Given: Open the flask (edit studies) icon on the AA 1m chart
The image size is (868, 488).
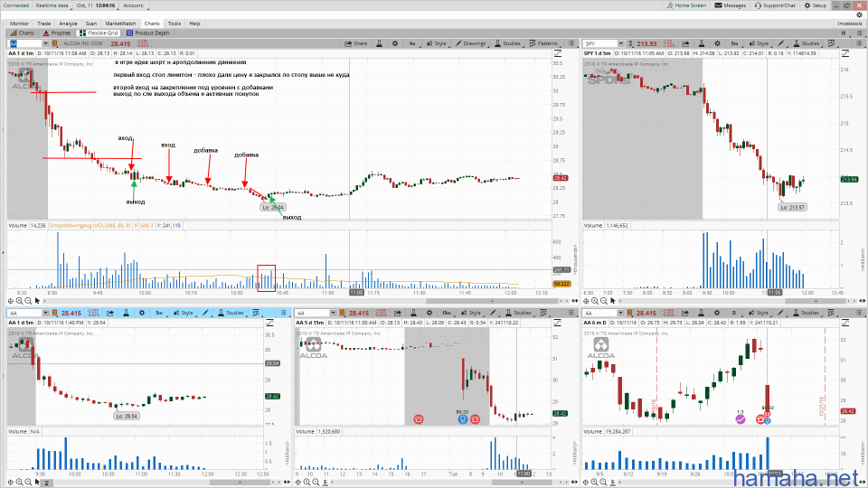Looking at the screenshot, I should pyautogui.click(x=379, y=43).
